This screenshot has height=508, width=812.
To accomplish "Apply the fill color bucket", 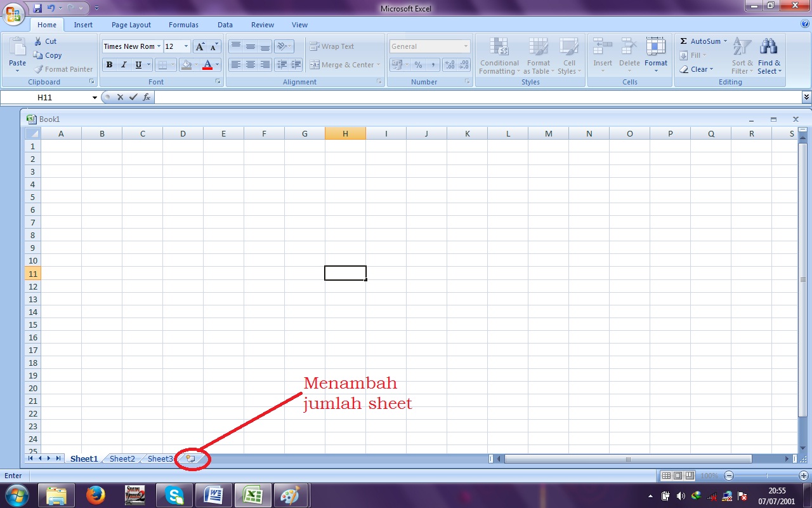I will [186, 65].
